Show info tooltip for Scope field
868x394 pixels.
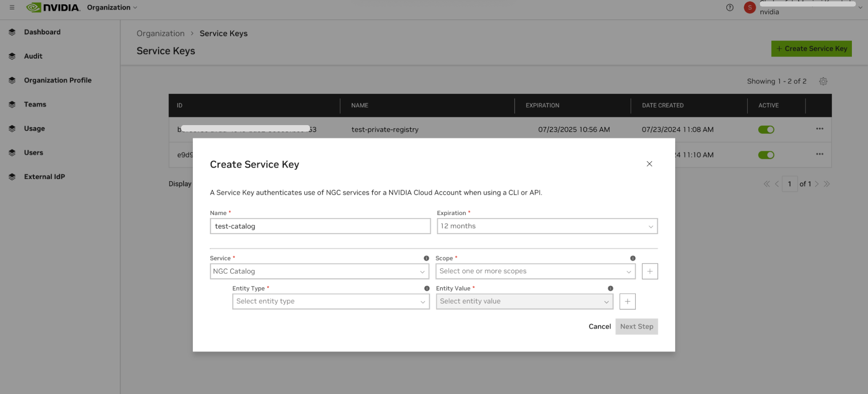(x=633, y=258)
